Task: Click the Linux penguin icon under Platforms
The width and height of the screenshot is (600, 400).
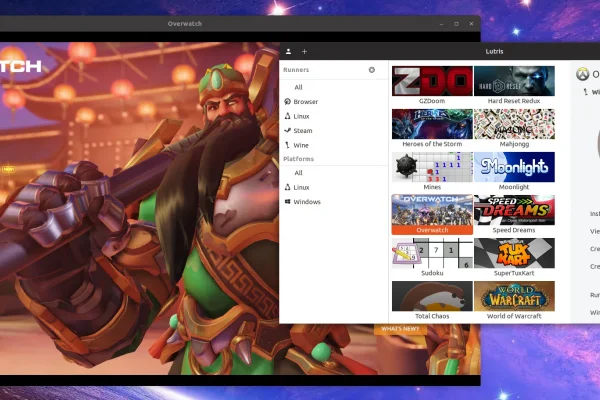Action: [x=287, y=187]
